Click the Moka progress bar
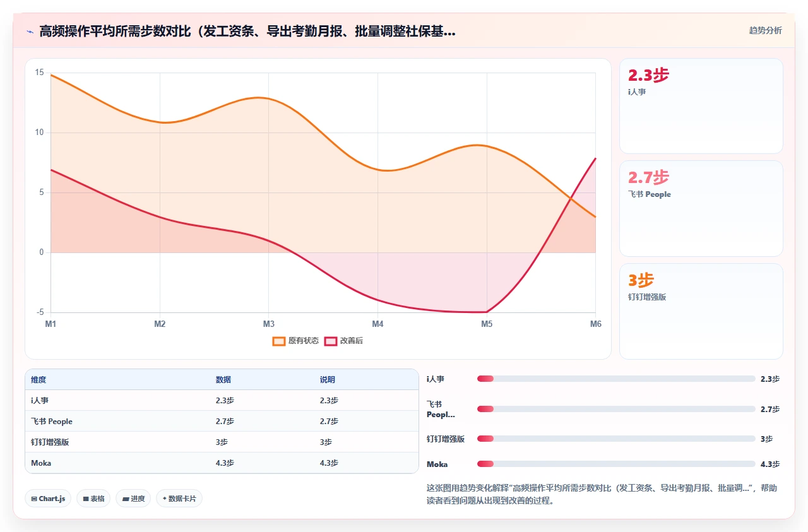This screenshot has width=808, height=532. [616, 464]
